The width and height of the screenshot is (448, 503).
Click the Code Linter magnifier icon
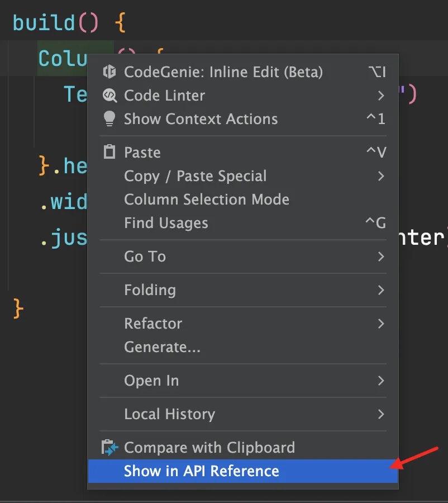click(x=109, y=95)
